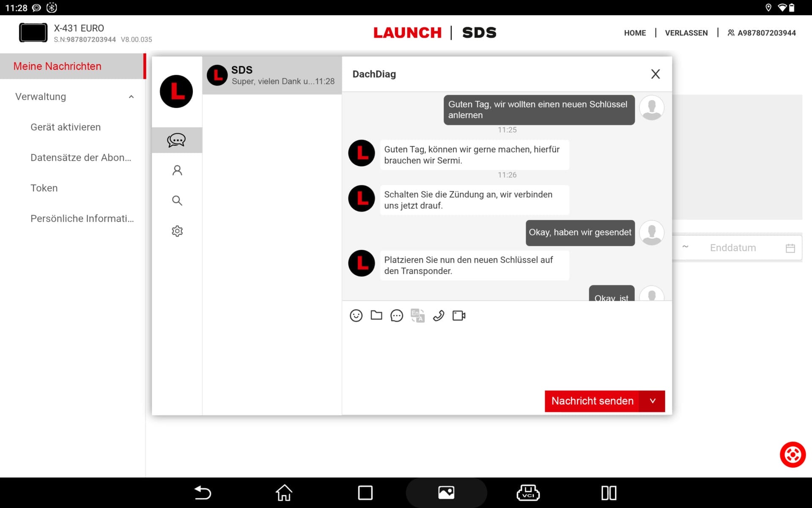Open the file folder attachment icon
This screenshot has height=508, width=812.
[376, 315]
